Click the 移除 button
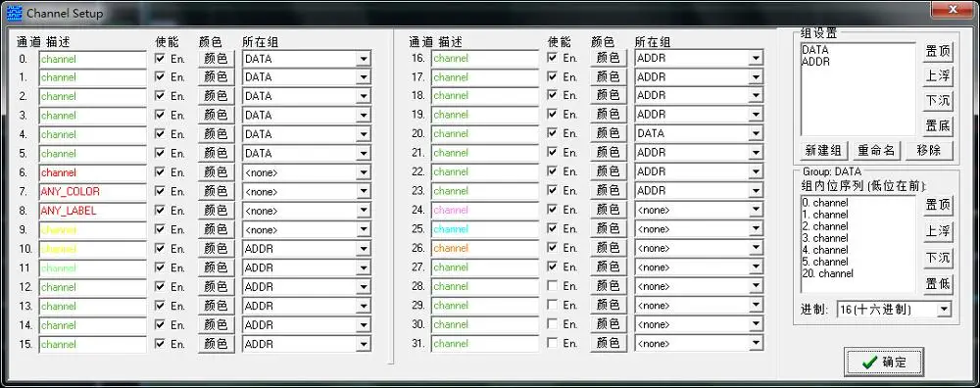Viewport: 980px width, 388px height. coord(928,151)
